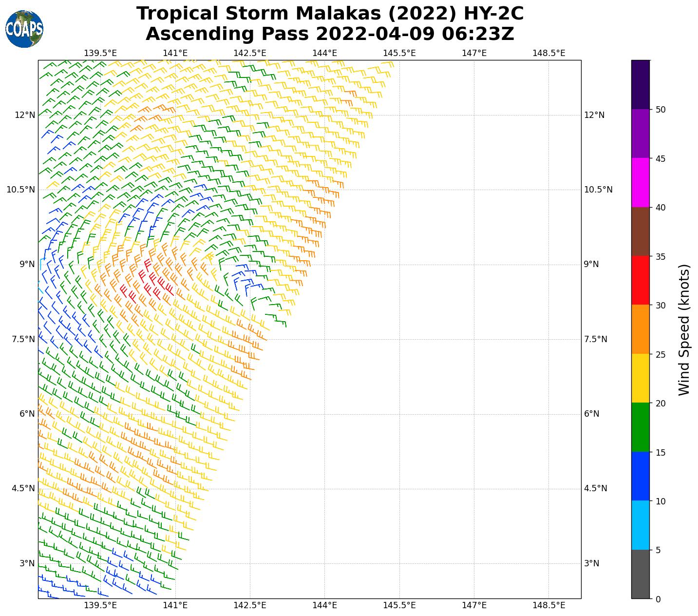Screen dimensions: 698x616
Task: Click the Wind Speed (knots) axis label
Action: click(684, 329)
